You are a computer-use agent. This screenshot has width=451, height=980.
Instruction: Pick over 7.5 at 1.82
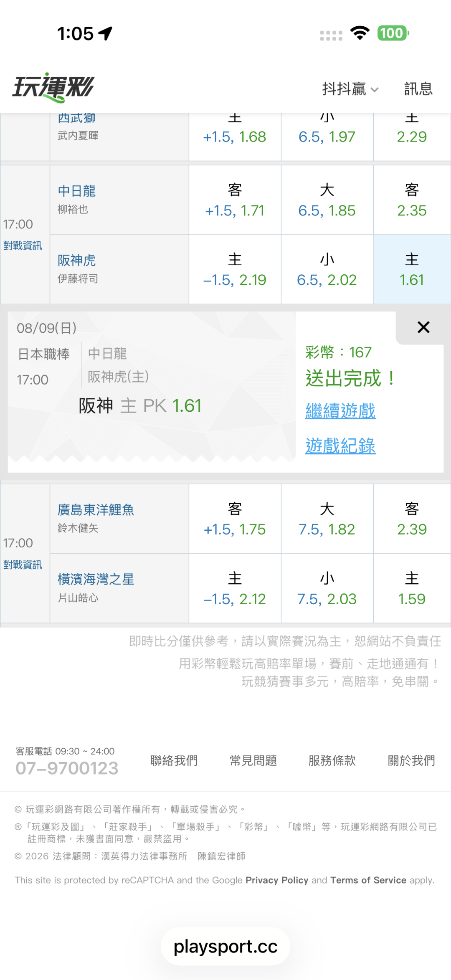pos(327,519)
